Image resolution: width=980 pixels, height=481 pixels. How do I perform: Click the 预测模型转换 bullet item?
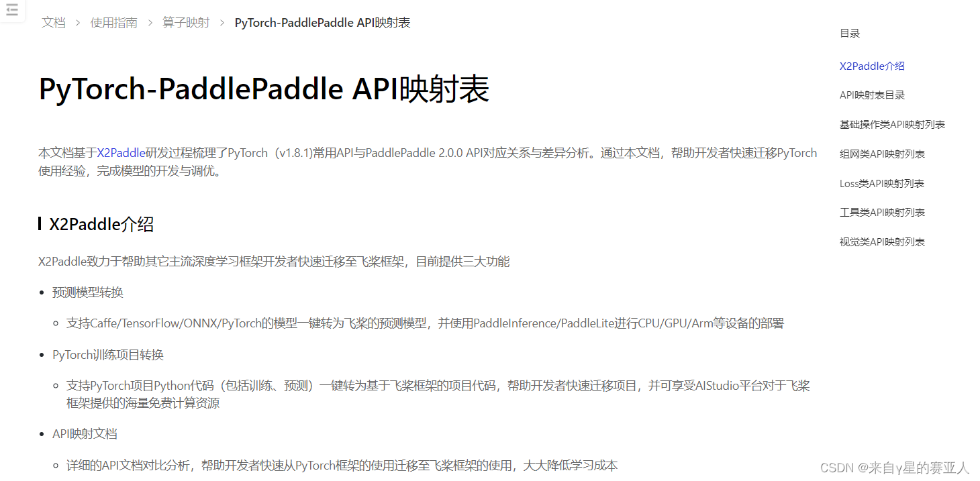pyautogui.click(x=87, y=292)
